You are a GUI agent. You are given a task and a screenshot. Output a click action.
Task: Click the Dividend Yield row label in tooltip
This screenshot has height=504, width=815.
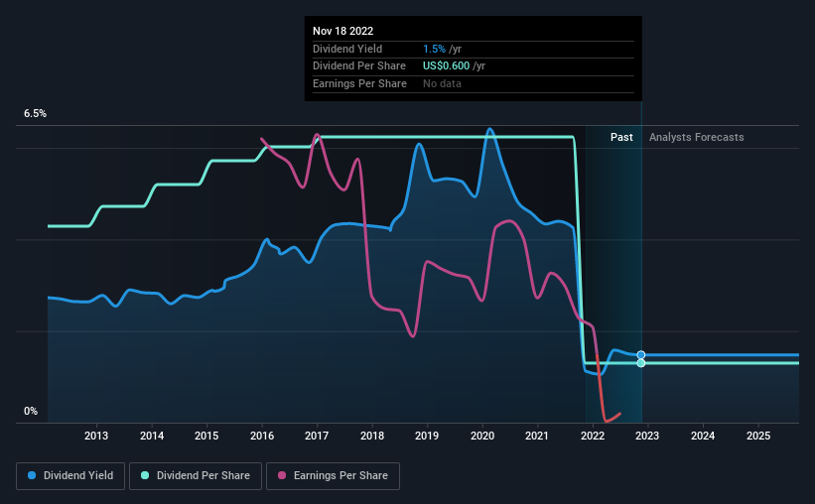[x=347, y=49]
